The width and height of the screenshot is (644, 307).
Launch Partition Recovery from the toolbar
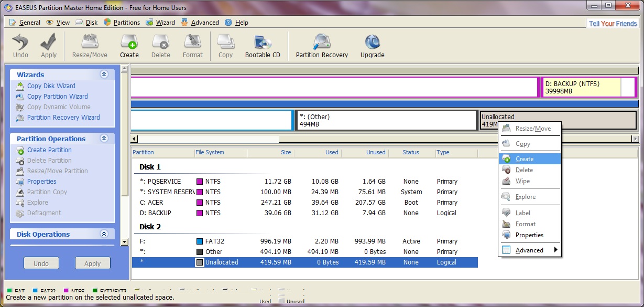(x=322, y=46)
